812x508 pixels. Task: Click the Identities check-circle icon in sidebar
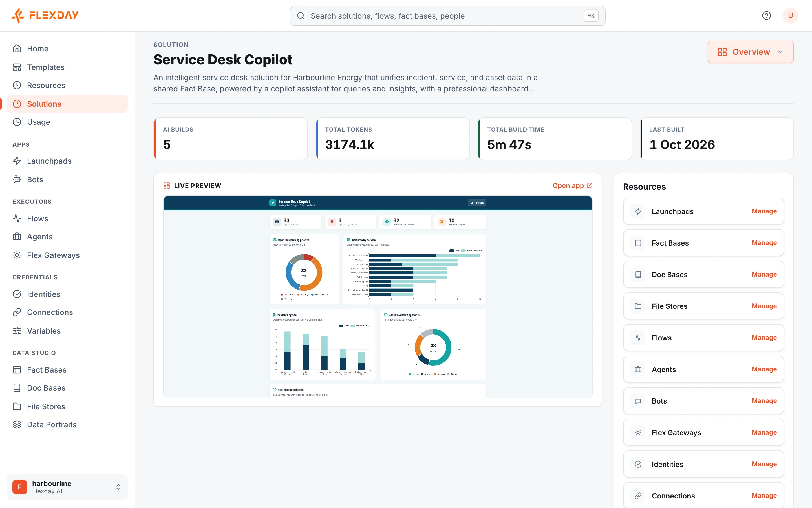pyautogui.click(x=17, y=294)
